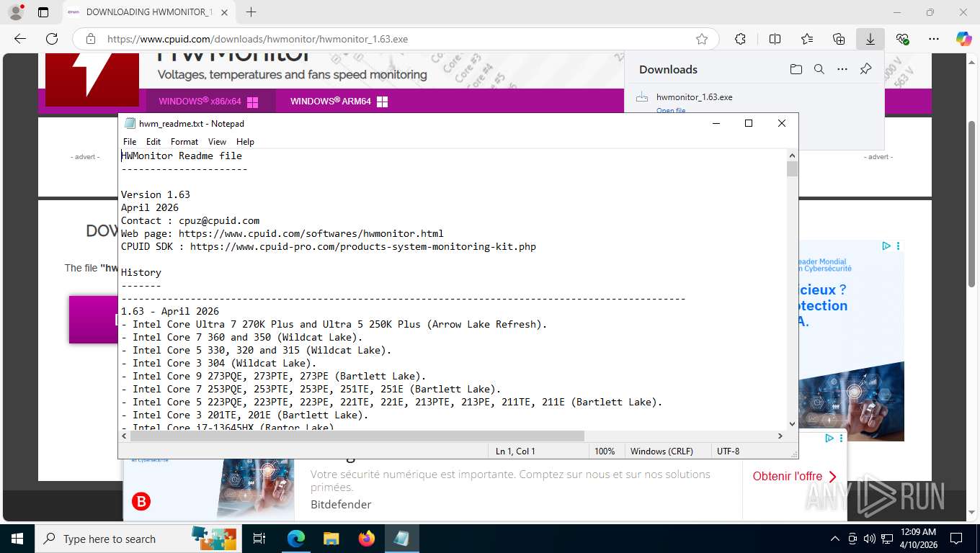Click Notepad scroll up arrow

793,156
